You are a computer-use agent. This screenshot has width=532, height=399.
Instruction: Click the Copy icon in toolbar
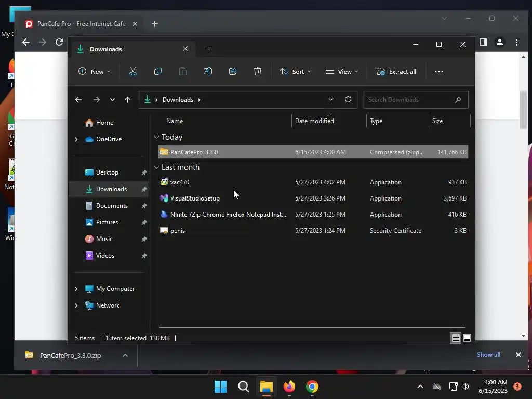pyautogui.click(x=158, y=71)
